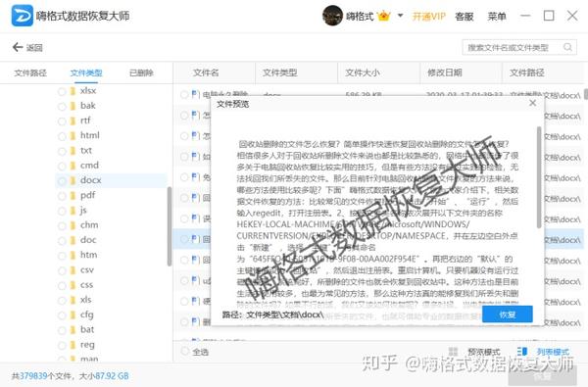Click the csv folder icon
This screenshot has height=387, width=588.
coord(73,270)
